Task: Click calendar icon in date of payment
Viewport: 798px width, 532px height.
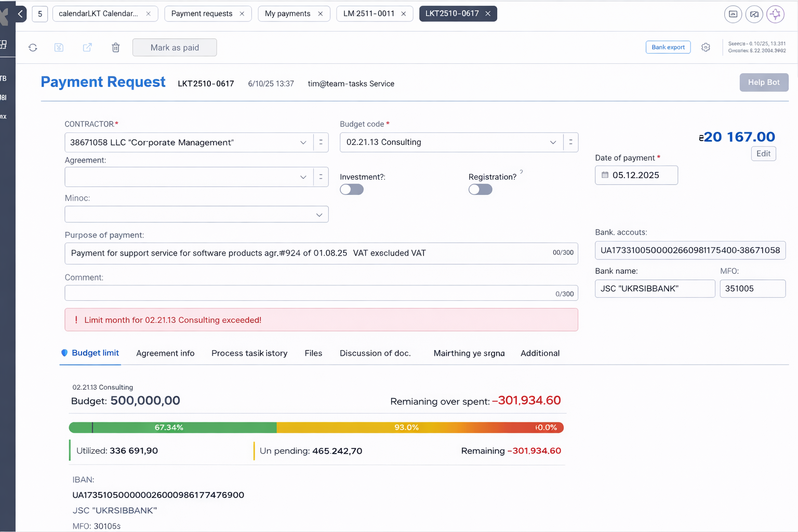Action: point(605,175)
